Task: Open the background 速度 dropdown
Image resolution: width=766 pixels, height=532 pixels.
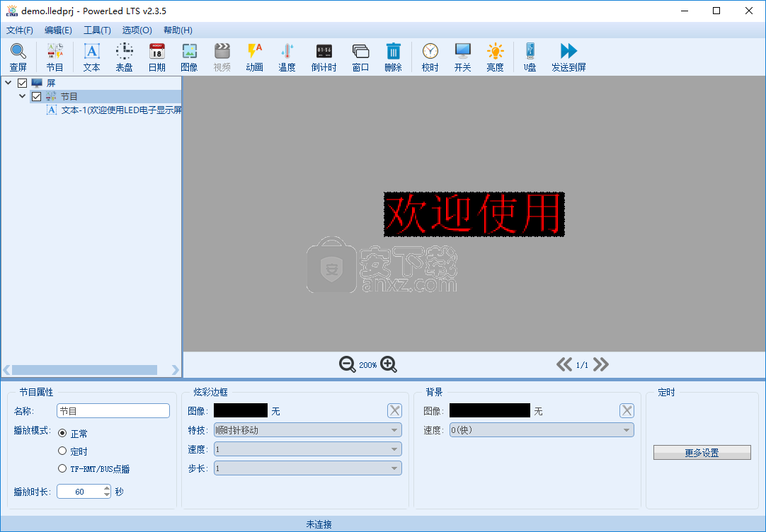Action: [x=542, y=430]
